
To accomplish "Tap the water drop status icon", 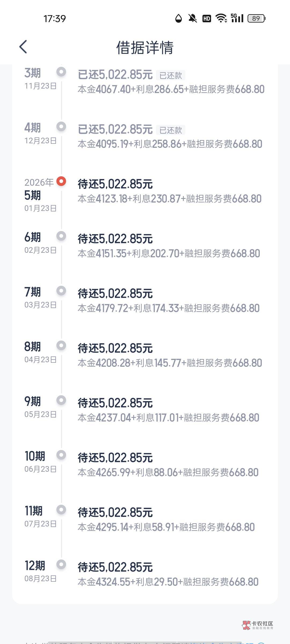I will pos(179,18).
